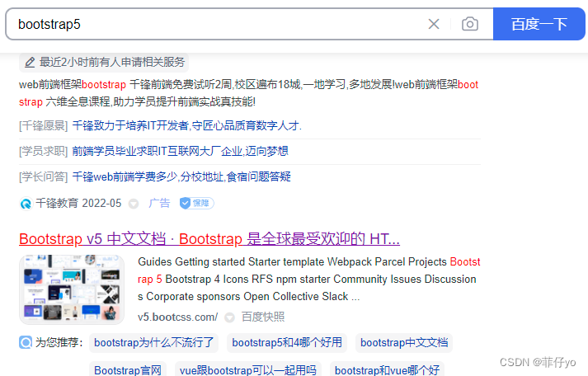
Task: Click the 广告 label
Action: point(159,203)
